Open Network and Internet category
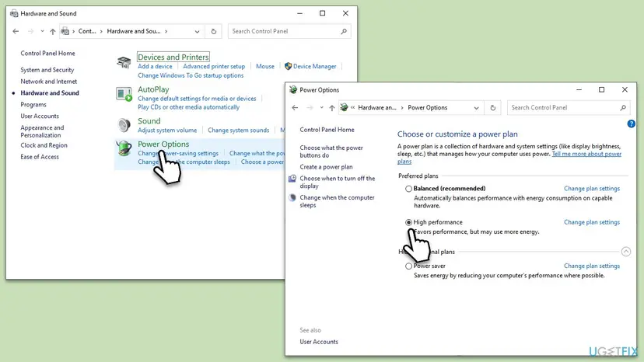This screenshot has height=362, width=644. tap(49, 82)
